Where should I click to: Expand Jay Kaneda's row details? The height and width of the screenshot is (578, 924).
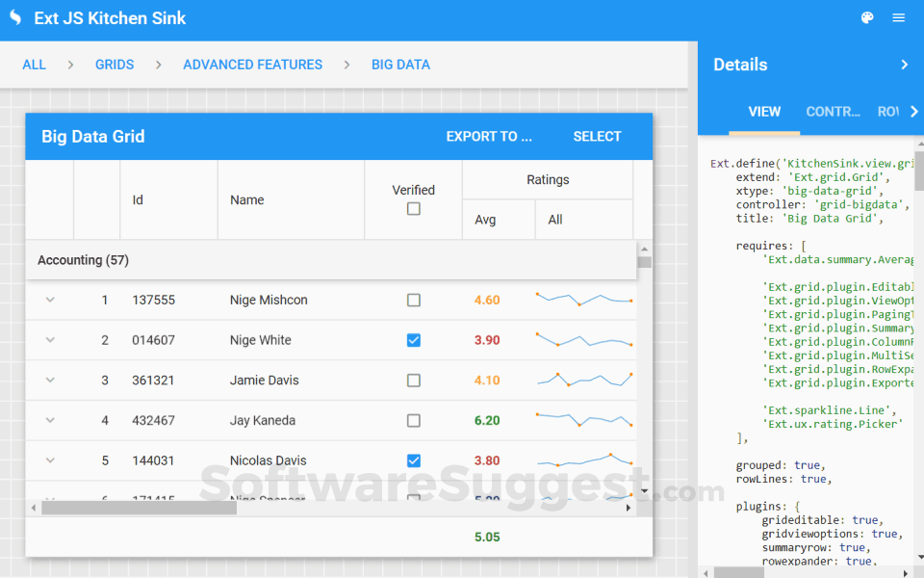tap(50, 420)
